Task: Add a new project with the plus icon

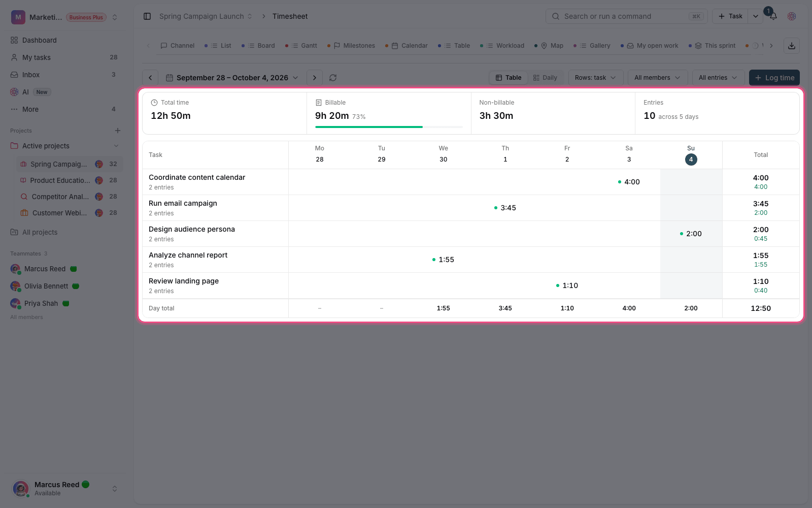Action: click(118, 131)
